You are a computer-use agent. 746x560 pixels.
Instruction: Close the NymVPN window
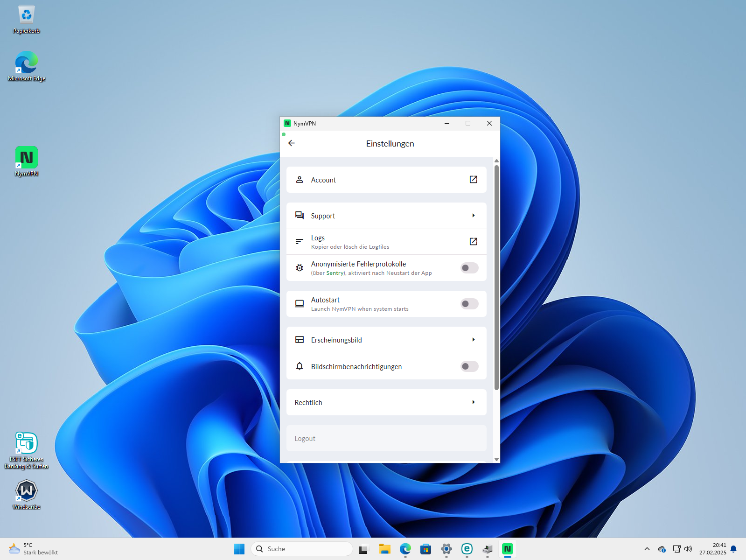[489, 123]
